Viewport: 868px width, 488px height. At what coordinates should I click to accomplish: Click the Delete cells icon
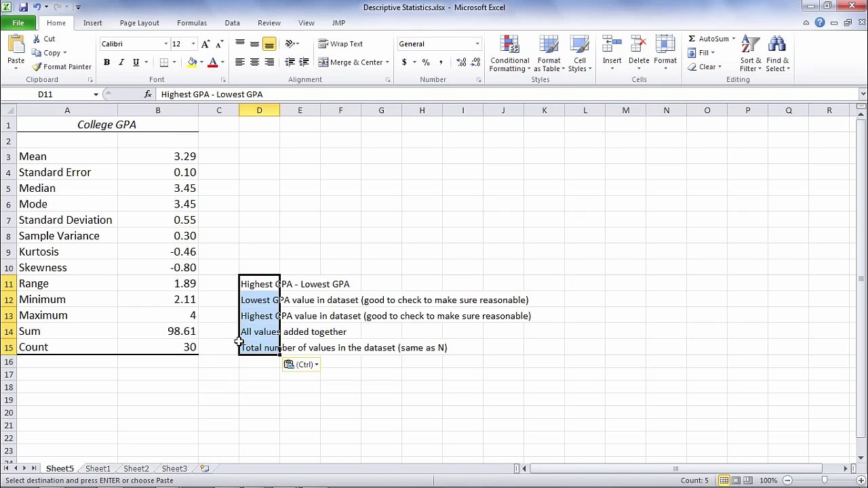click(x=639, y=45)
